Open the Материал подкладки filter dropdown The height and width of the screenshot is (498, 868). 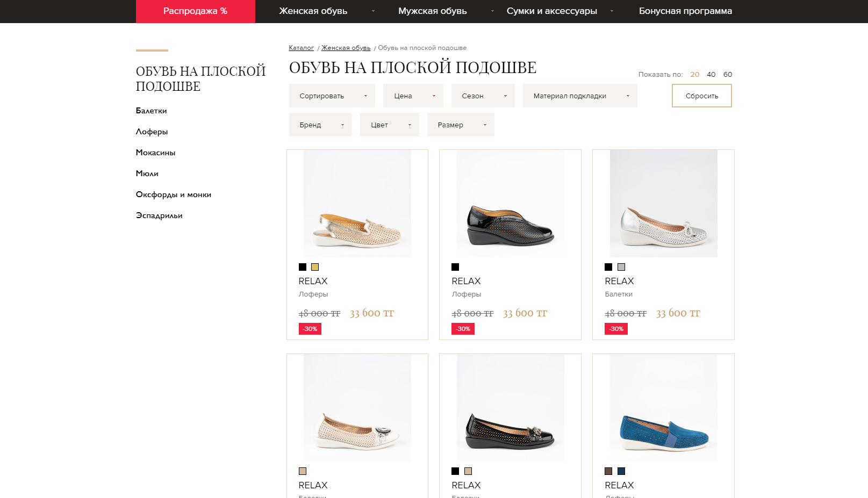click(580, 96)
